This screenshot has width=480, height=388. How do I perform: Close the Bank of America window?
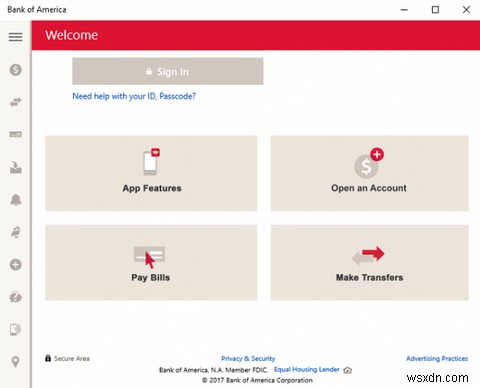466,10
